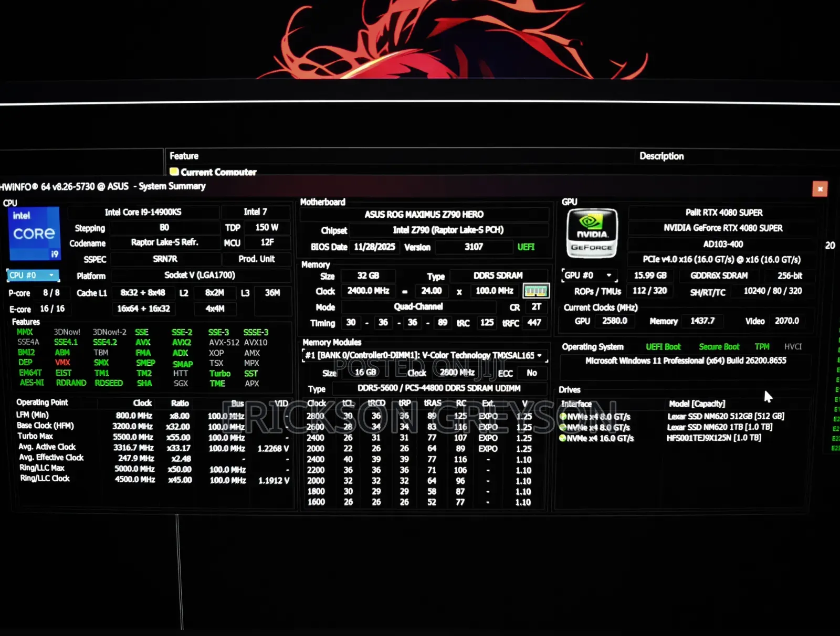Click the TPM indicator

tap(762, 347)
